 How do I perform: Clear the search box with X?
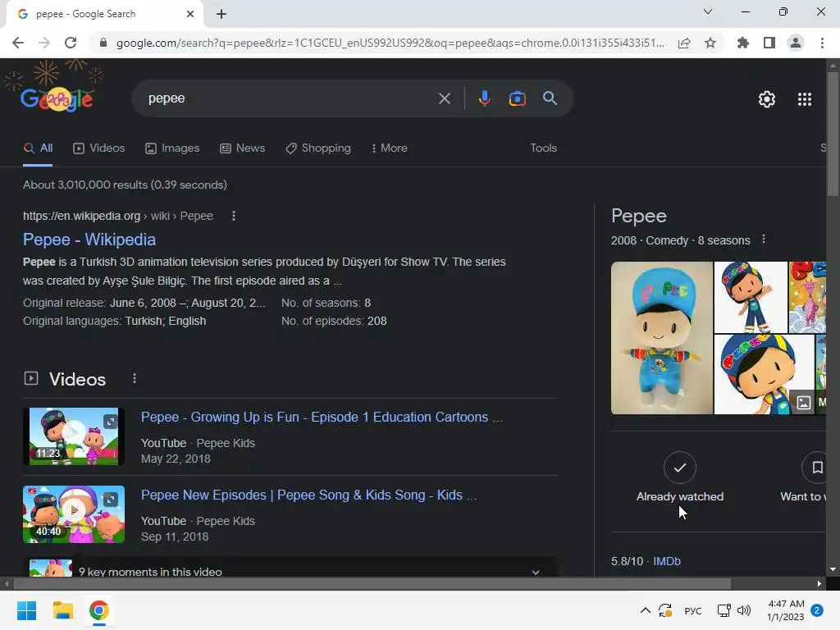click(444, 98)
